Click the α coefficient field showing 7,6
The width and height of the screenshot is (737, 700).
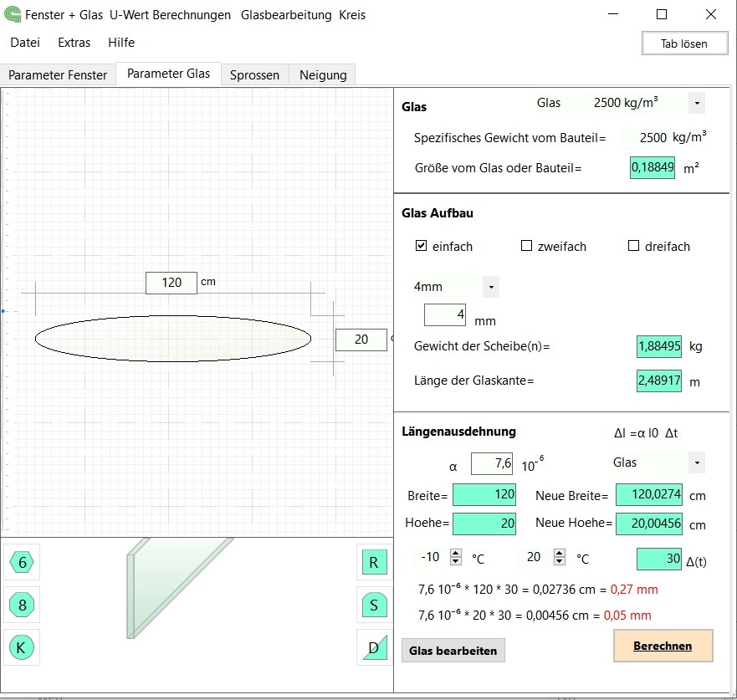(492, 463)
